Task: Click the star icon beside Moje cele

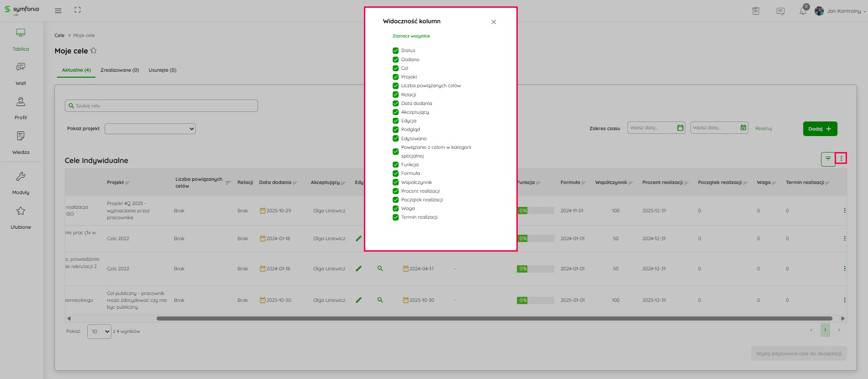Action: point(94,51)
